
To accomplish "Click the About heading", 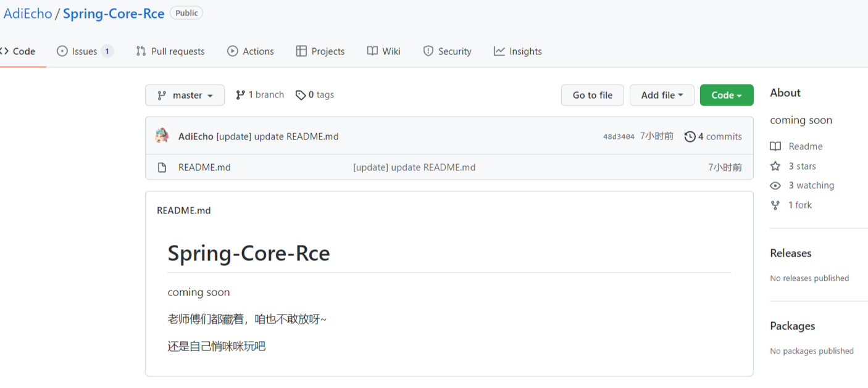I will [x=785, y=93].
